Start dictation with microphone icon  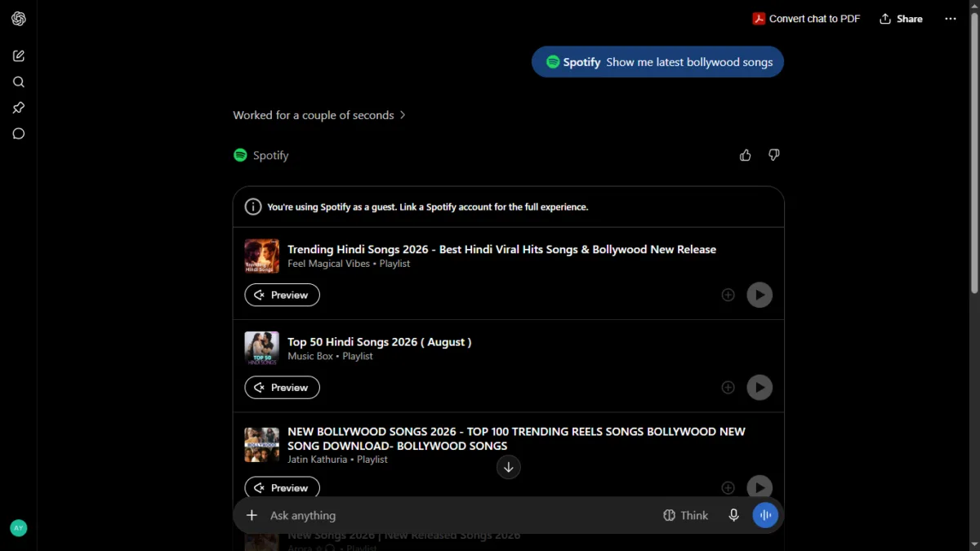pyautogui.click(x=734, y=515)
